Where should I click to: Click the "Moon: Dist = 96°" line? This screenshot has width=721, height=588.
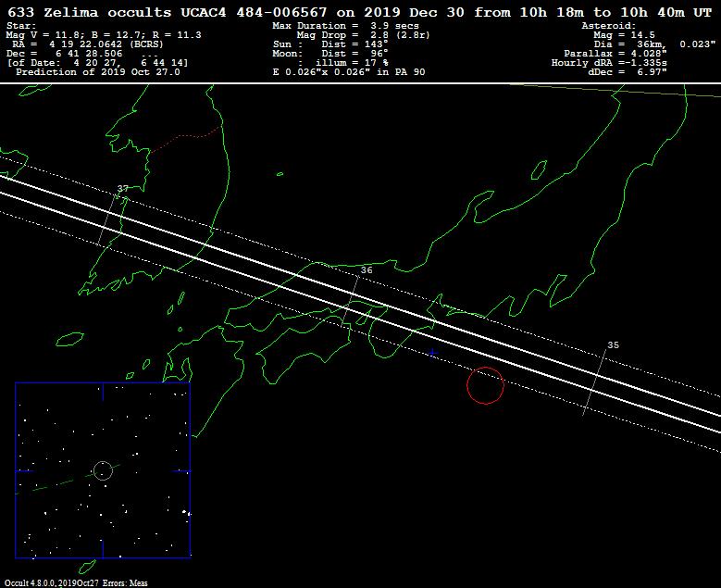click(330, 54)
